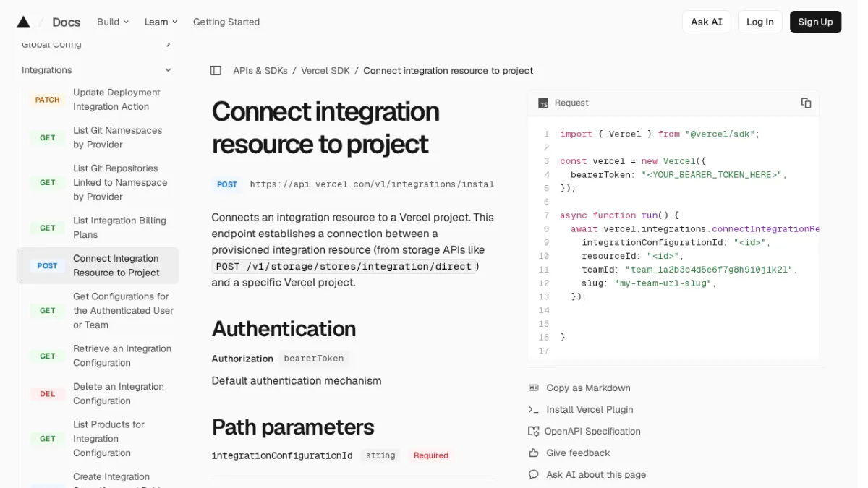Click the Vercel triangle logo
The height and width of the screenshot is (488, 868).
point(23,22)
